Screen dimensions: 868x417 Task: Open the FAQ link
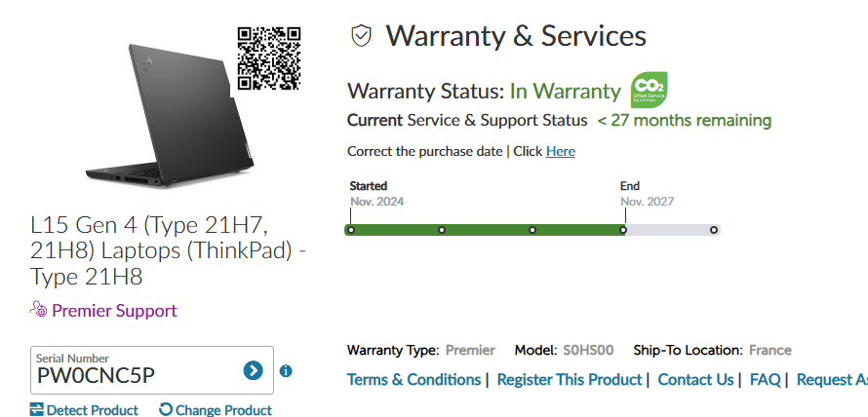pos(765,379)
